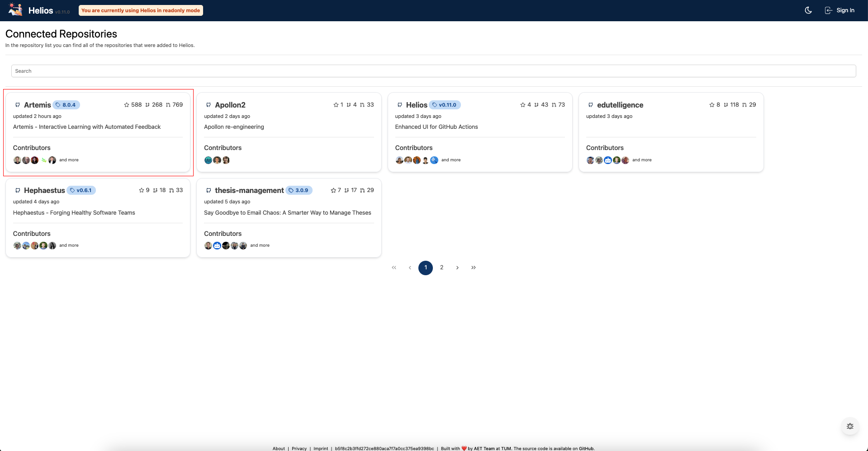Select page 1 in pagination
The height and width of the screenshot is (451, 868).
coord(425,268)
